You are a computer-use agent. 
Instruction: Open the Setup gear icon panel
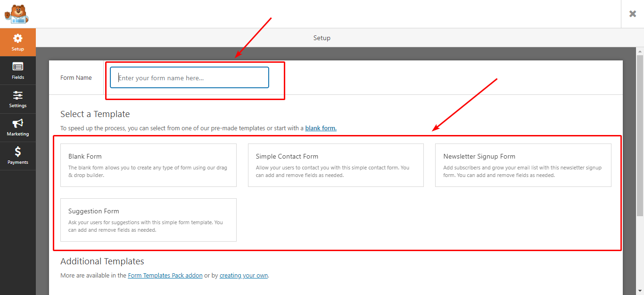18,42
